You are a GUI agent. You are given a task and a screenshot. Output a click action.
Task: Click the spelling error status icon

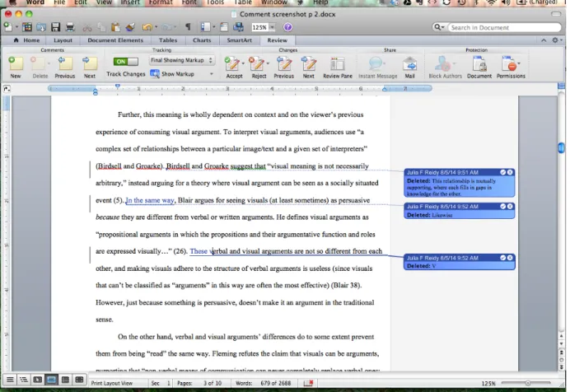coord(308,383)
